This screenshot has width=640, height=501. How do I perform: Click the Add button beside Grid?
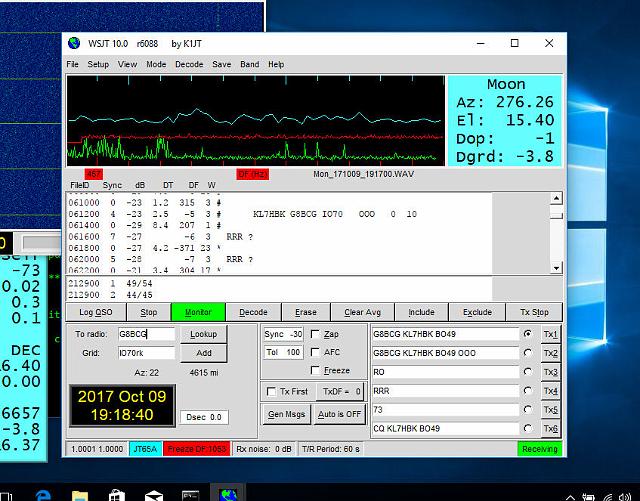203,353
